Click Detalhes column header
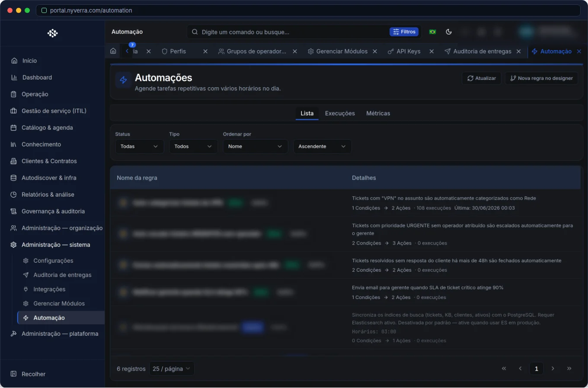This screenshot has height=388, width=588. pos(364,178)
